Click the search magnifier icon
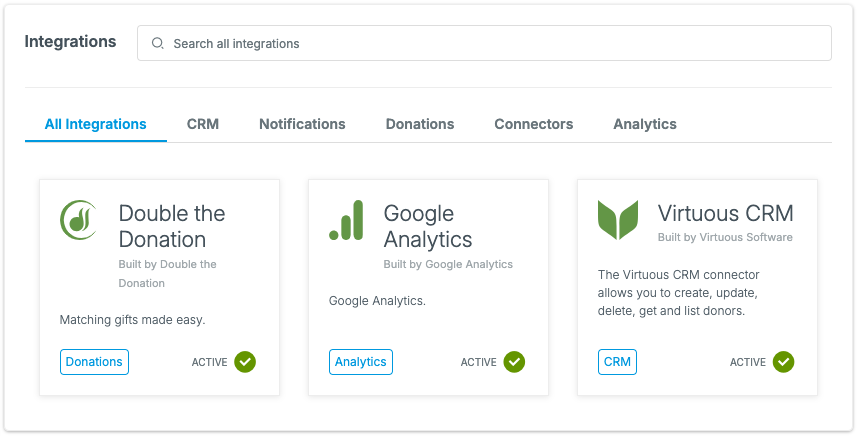The image size is (857, 436). pos(157,43)
